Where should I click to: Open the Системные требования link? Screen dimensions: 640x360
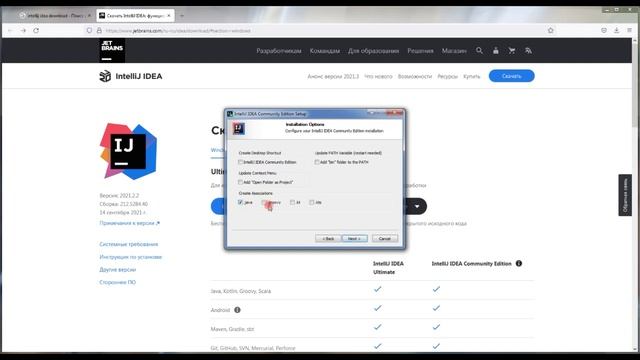click(x=129, y=244)
